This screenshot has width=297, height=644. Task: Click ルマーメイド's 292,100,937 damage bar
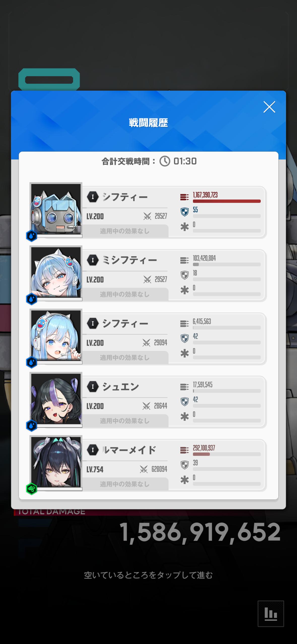pyautogui.click(x=227, y=454)
